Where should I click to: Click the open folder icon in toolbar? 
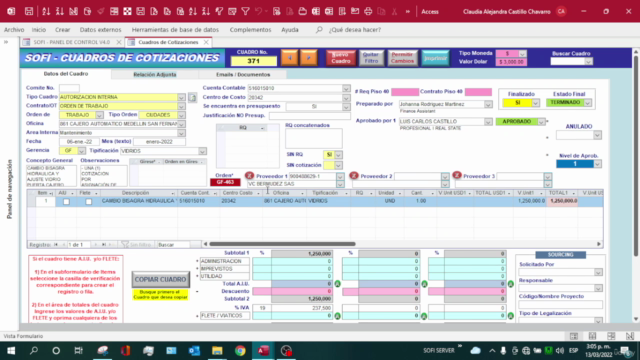point(302,11)
